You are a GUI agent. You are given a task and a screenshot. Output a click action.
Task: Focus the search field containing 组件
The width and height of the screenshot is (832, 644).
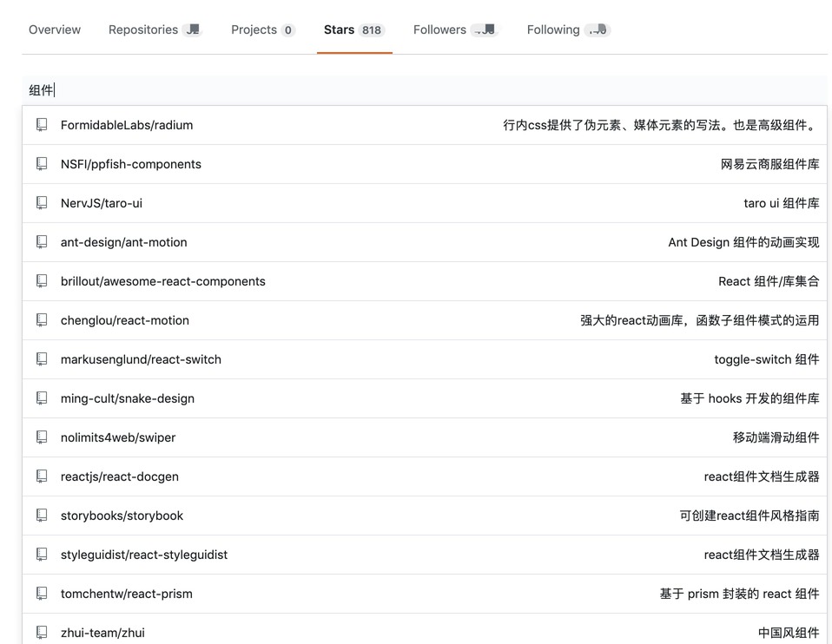coord(425,90)
